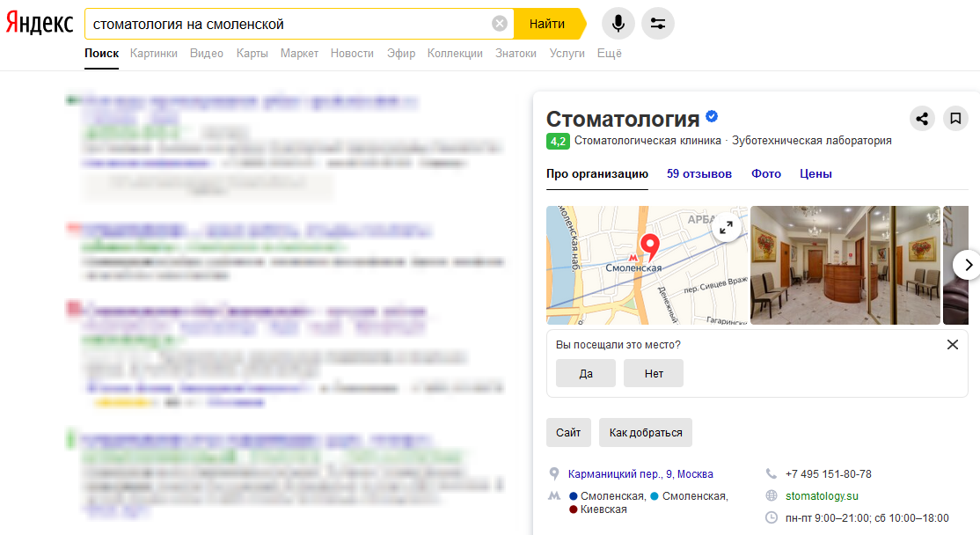Select the Новости tab
This screenshot has width=980, height=535.
click(352, 53)
